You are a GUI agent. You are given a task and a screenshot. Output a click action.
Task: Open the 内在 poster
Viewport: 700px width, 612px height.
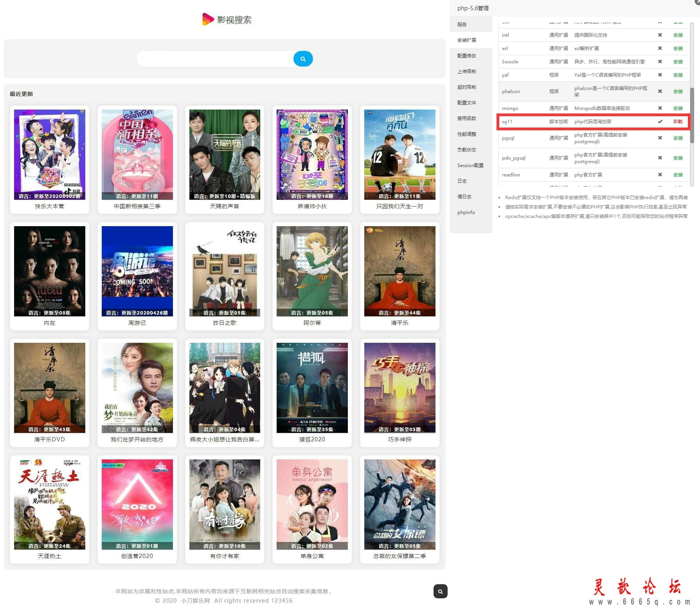(50, 271)
